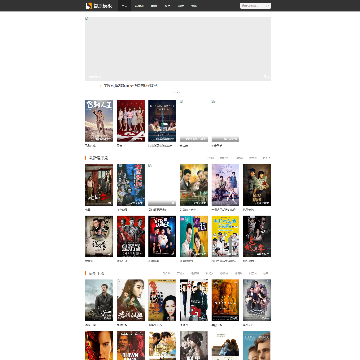
Task: Focus the search box in header
Action: [253, 6]
